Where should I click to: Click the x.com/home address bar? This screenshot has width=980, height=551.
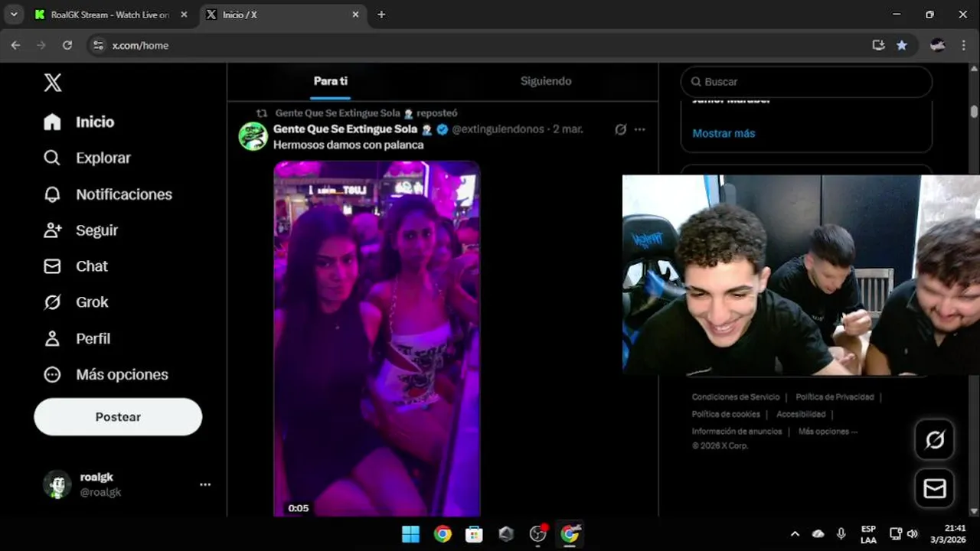pyautogui.click(x=140, y=45)
